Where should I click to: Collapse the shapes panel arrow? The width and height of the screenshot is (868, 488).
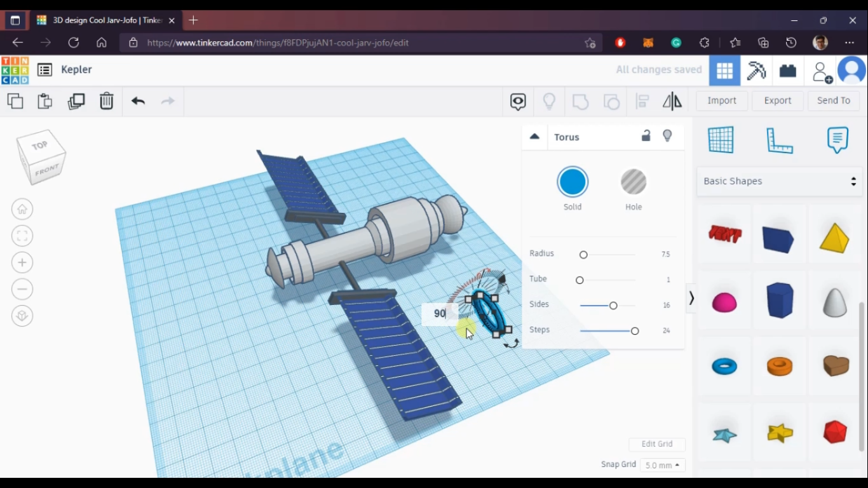pyautogui.click(x=691, y=298)
